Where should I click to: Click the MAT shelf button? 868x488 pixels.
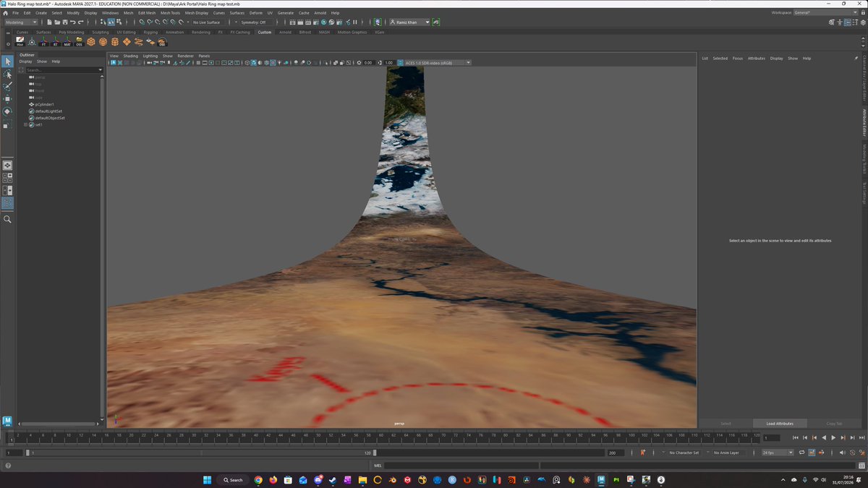[x=67, y=42]
